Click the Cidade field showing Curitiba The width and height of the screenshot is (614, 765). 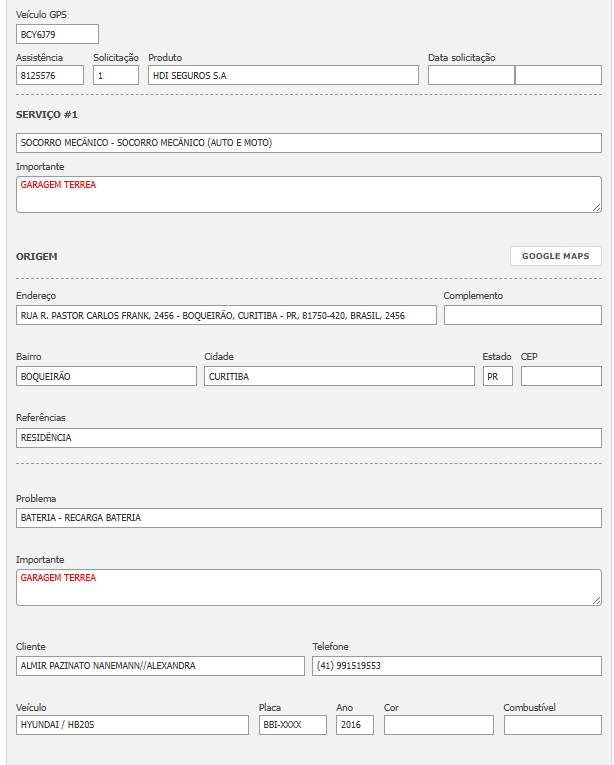339,376
